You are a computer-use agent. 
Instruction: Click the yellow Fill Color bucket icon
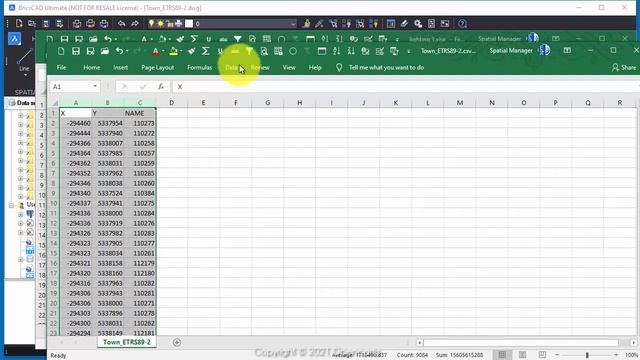click(x=173, y=51)
